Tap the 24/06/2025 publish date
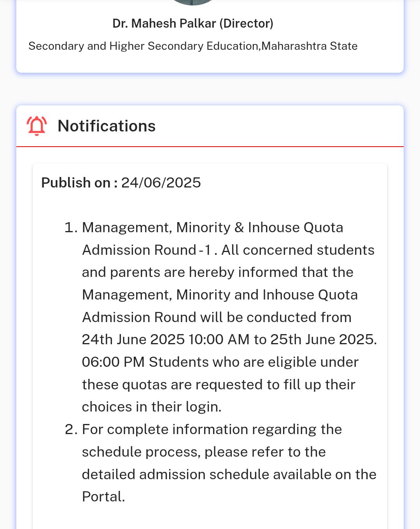Viewport: 420px width, 529px height. point(161,183)
